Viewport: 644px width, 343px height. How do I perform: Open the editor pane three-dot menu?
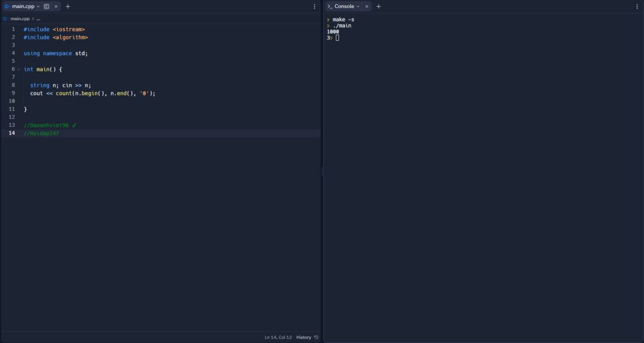coord(314,6)
